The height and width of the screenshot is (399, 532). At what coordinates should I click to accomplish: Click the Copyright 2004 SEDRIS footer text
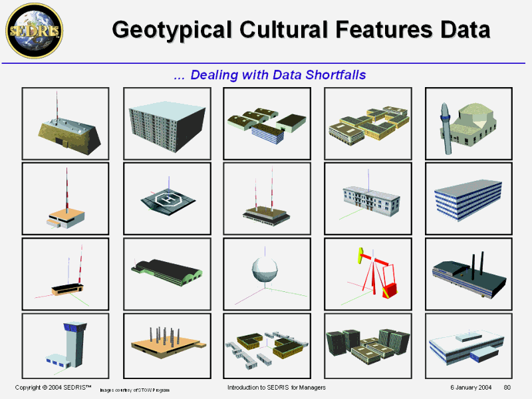pyautogui.click(x=53, y=387)
